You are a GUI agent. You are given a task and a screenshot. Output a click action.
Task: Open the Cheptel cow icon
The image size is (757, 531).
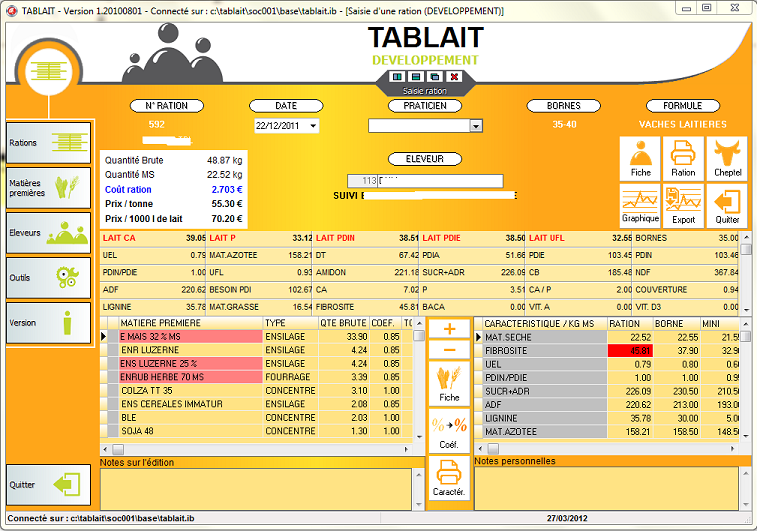point(727,159)
